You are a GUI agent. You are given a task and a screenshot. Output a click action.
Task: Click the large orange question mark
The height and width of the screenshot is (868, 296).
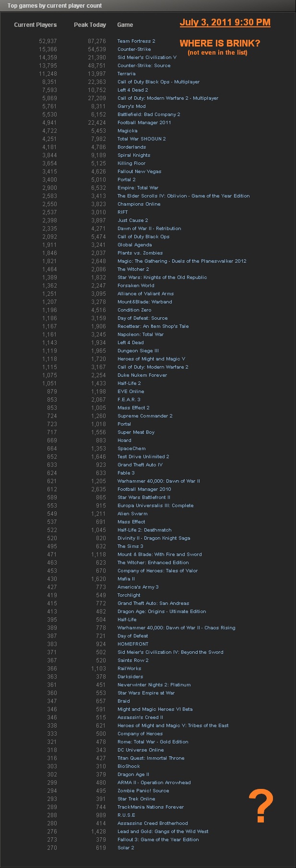pyautogui.click(x=261, y=807)
